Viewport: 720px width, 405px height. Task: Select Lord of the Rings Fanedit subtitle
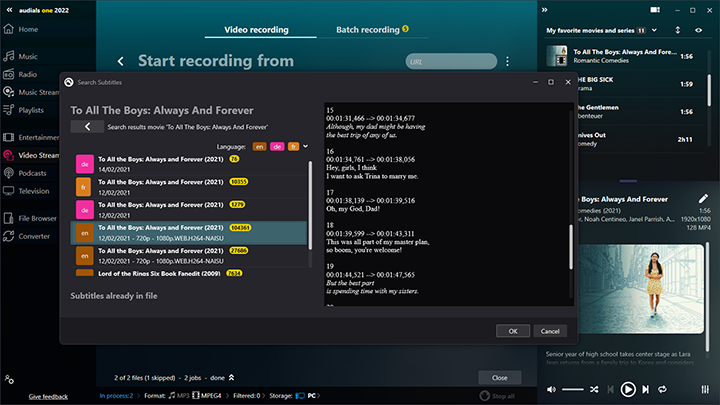pos(191,273)
